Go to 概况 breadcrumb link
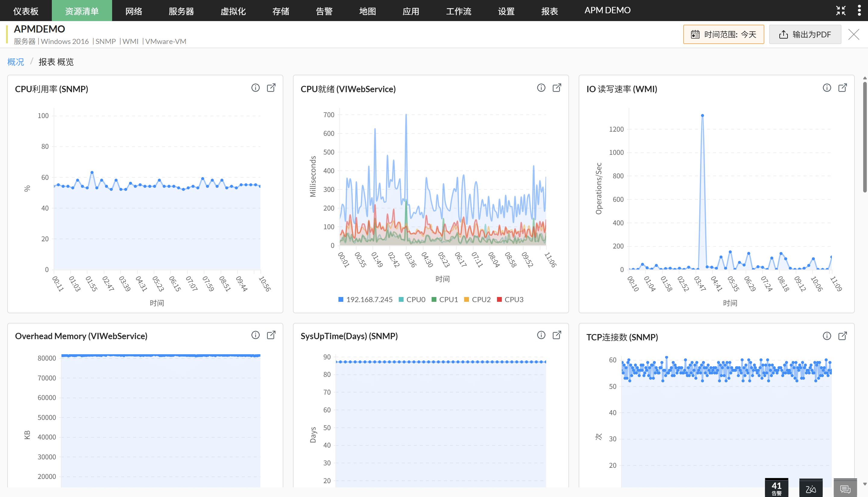The image size is (868, 497). (x=16, y=62)
